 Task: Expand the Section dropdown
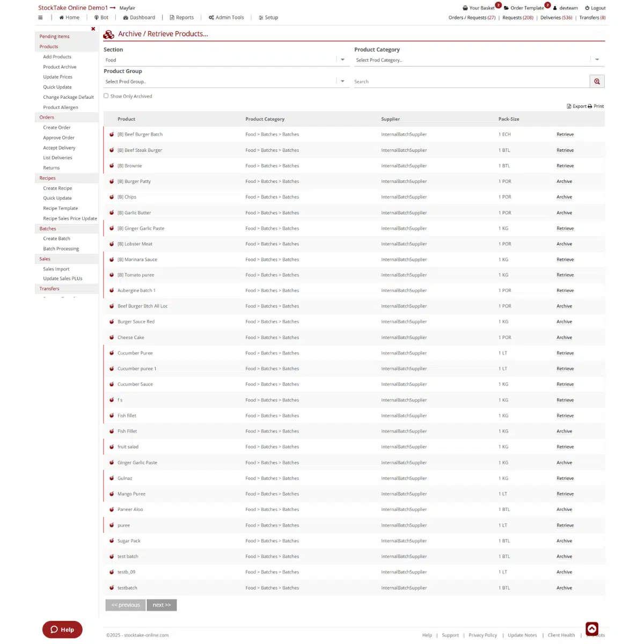(342, 60)
